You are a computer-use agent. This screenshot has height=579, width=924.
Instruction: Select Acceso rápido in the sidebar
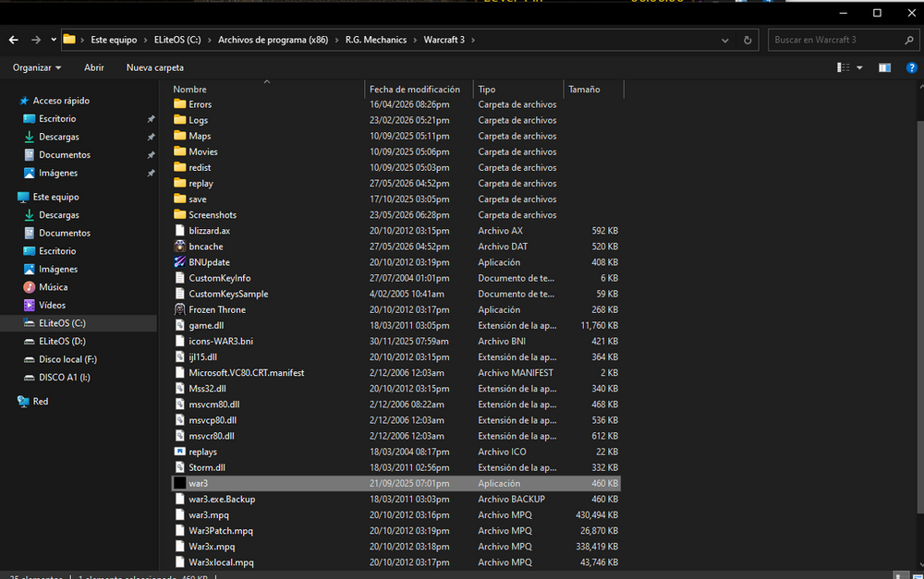tap(61, 101)
